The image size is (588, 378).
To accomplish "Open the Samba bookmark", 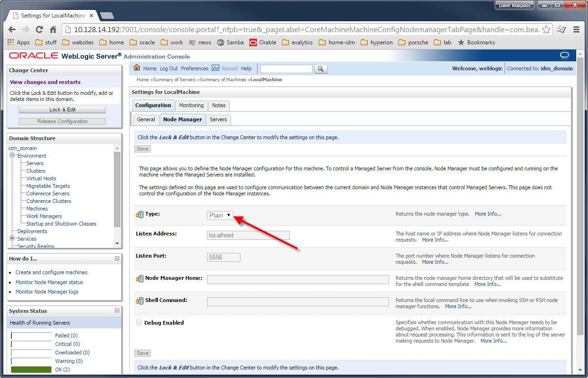I will coord(231,42).
